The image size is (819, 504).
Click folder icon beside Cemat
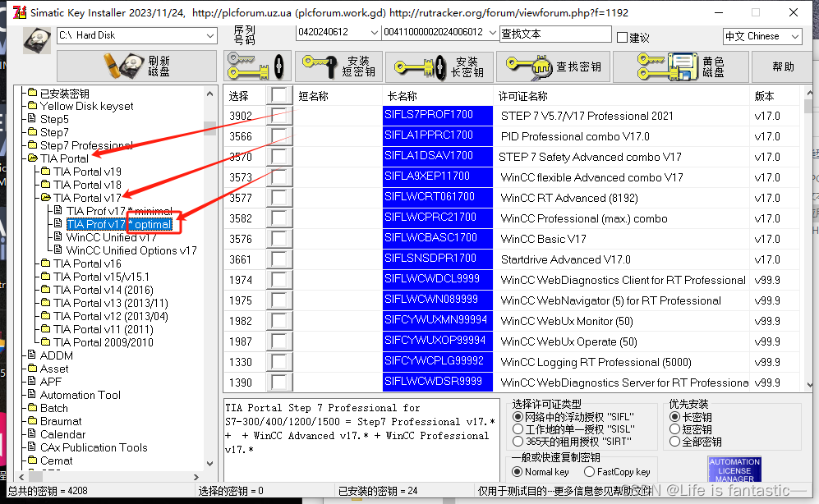32,460
